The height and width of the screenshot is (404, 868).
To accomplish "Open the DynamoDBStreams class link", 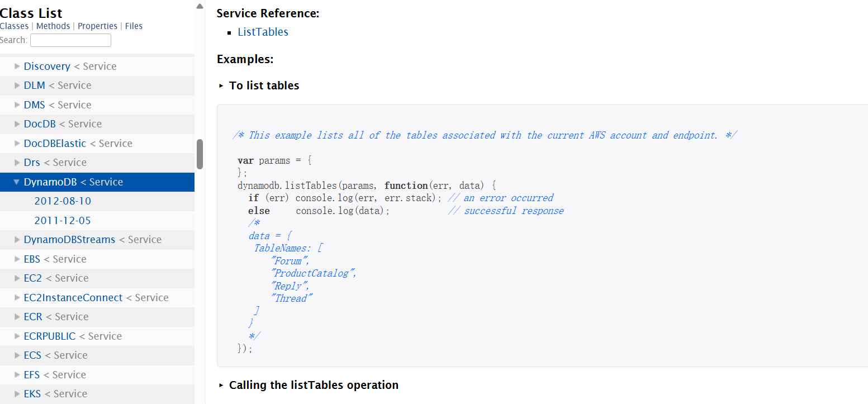I will click(x=69, y=240).
